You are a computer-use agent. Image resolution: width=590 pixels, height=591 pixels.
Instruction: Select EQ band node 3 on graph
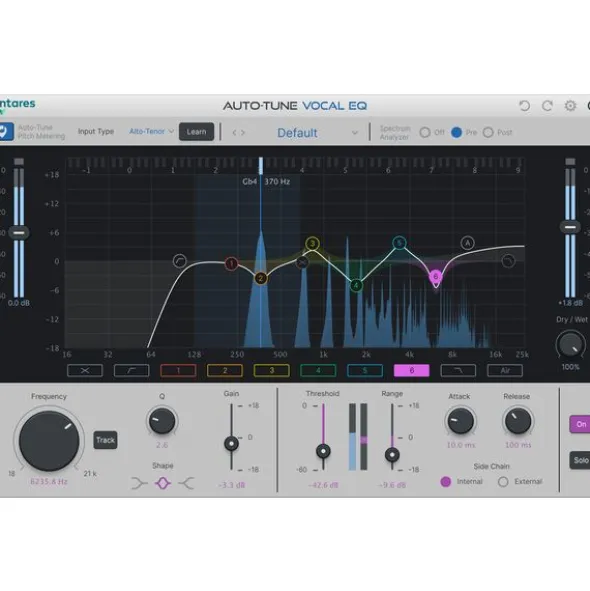coord(312,243)
